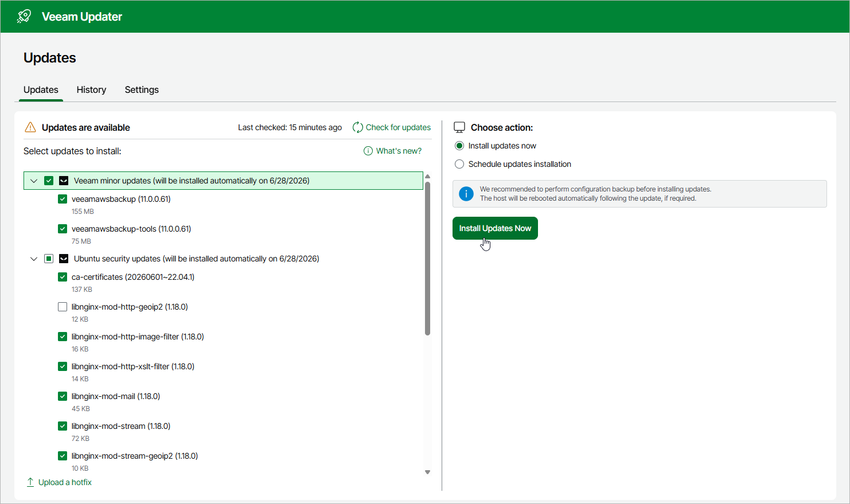
Task: Click the black package icon beside Veeam minor updates
Action: click(64, 181)
